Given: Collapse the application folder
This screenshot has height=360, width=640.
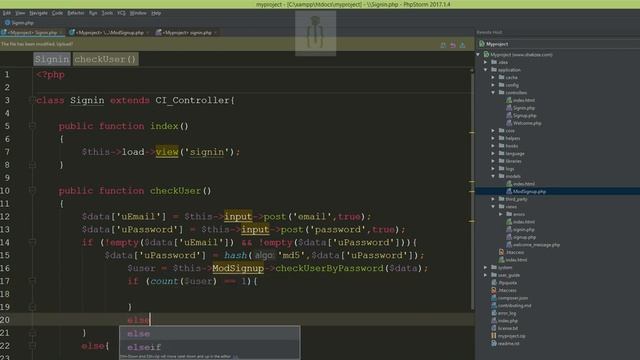Looking at the screenshot, I should tap(486, 70).
